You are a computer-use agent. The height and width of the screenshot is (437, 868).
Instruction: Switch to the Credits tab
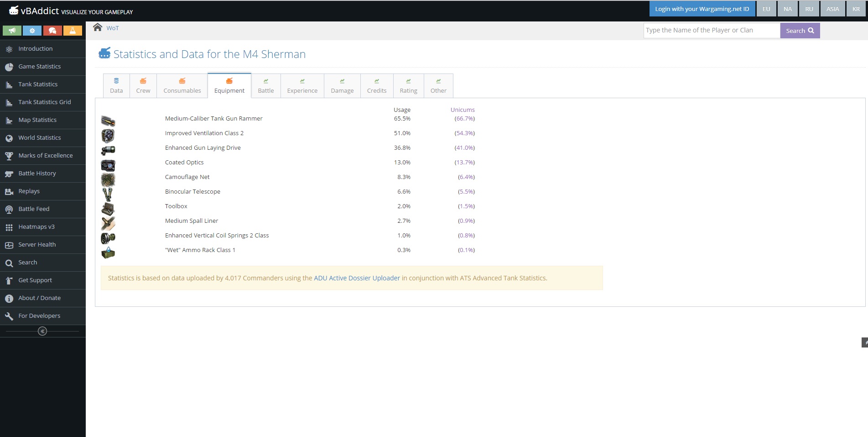pyautogui.click(x=377, y=86)
